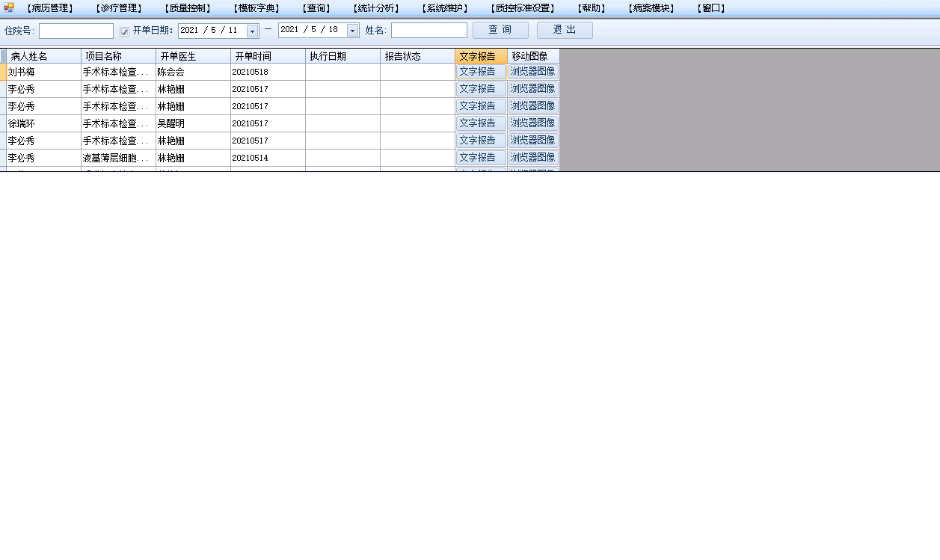Viewport: 940px width, 560px height.
Task: Open 浏览器图像 for patient 徐瑞环
Action: pos(533,123)
